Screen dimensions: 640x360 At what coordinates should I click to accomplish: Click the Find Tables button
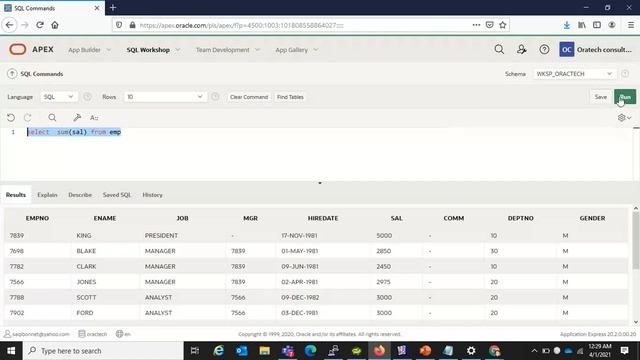pyautogui.click(x=290, y=97)
